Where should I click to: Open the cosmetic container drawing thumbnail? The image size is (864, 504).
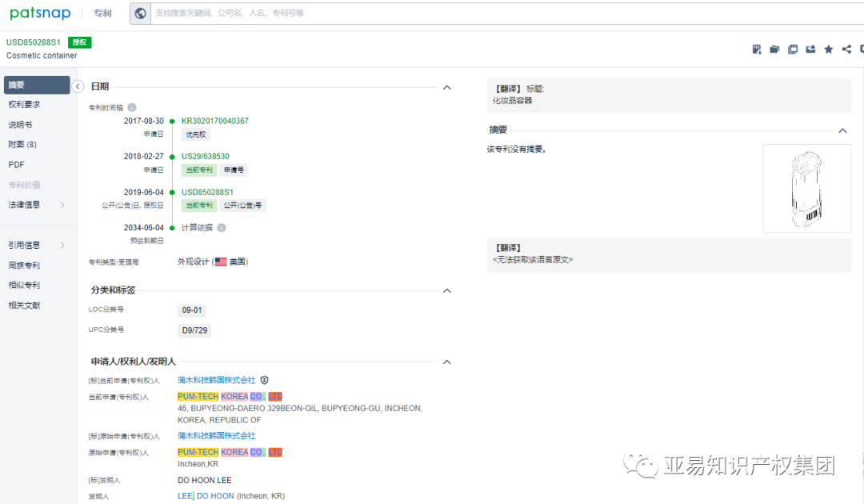(x=806, y=188)
